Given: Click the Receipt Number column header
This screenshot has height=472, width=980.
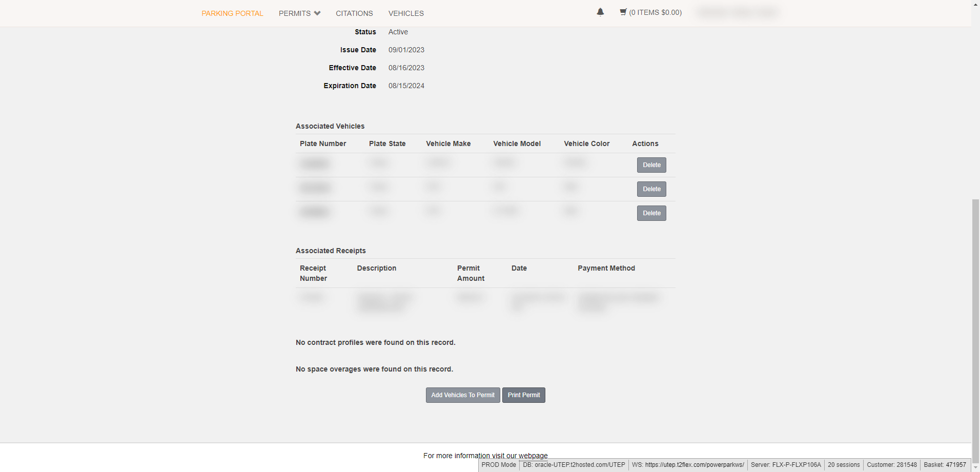Looking at the screenshot, I should 314,273.
